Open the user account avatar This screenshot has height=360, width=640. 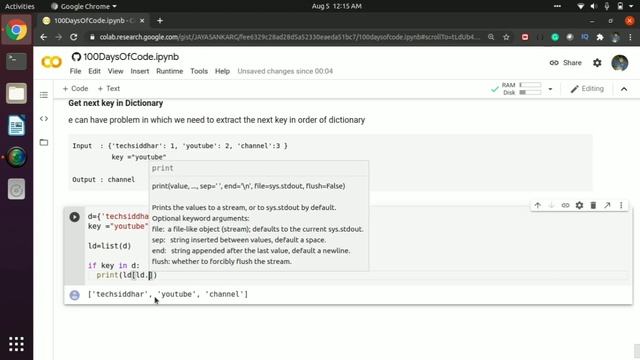point(620,63)
